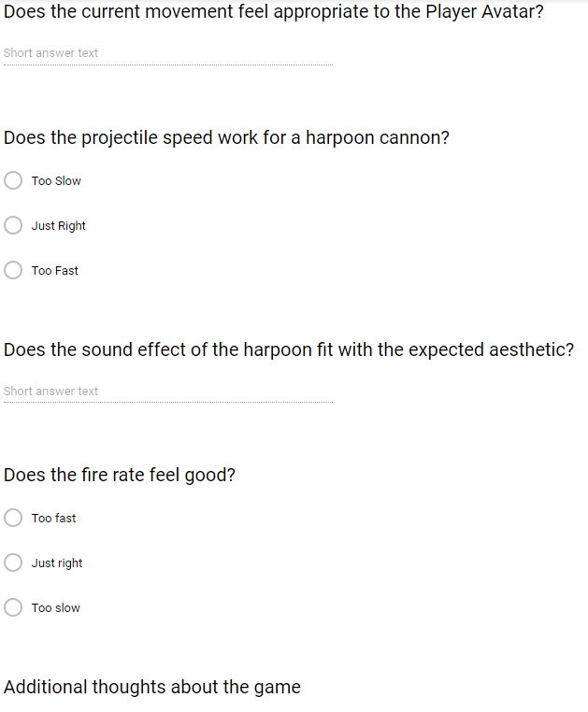588x712 pixels.
Task: Select Too Slow radio for projectile speed
Action: [13, 180]
